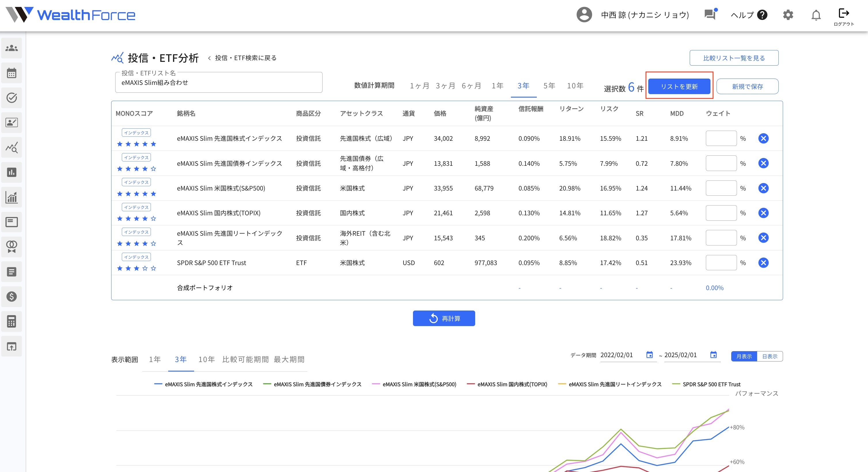Select the 5年 calculation period tab
Screen dimensions: 868x472
549,85
